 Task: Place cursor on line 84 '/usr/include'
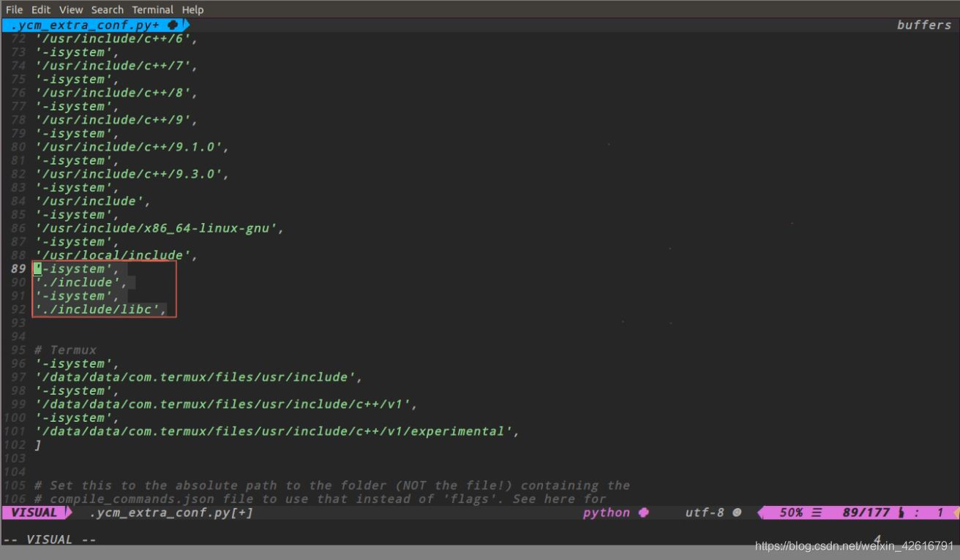[93, 201]
